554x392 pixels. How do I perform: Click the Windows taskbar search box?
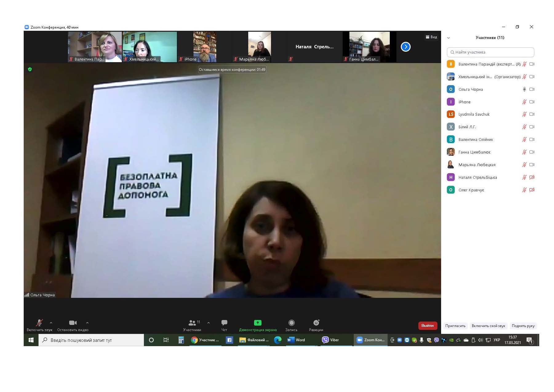click(x=91, y=340)
